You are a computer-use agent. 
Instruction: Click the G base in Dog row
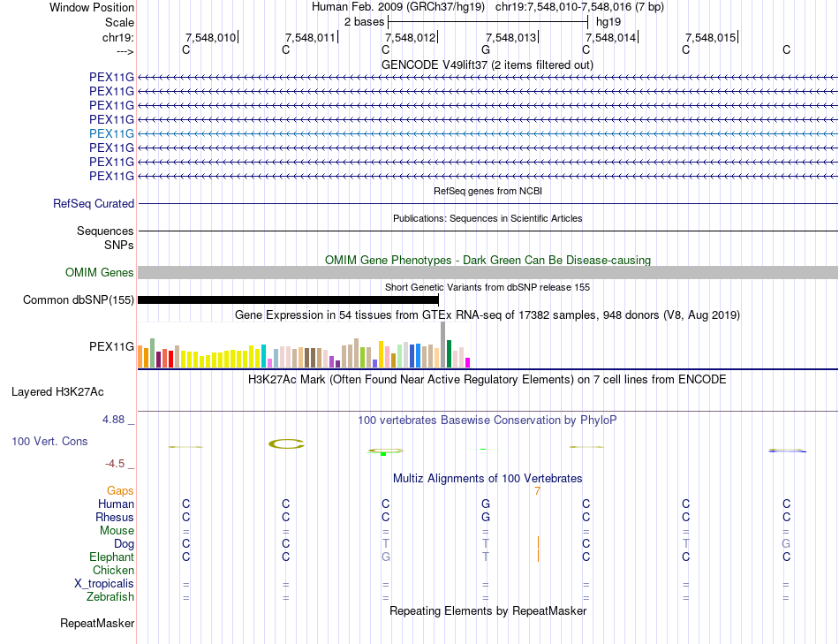786,544
